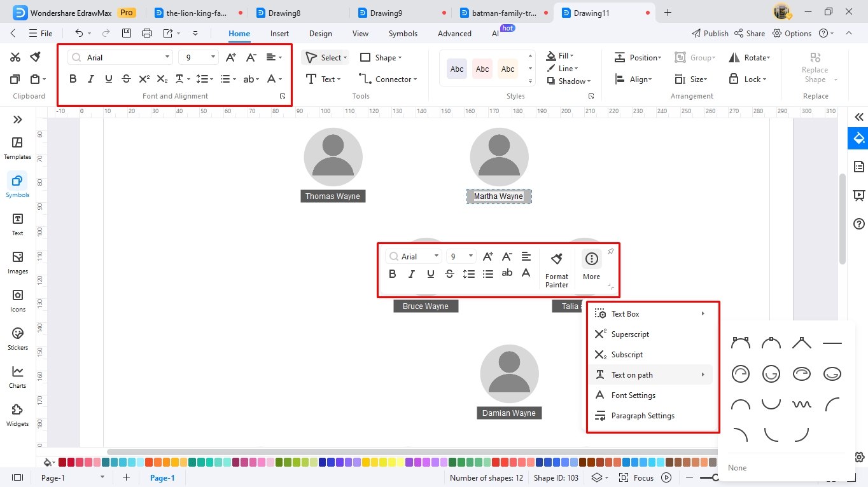
Task: Open the Widgets sidebar panel
Action: (17, 415)
